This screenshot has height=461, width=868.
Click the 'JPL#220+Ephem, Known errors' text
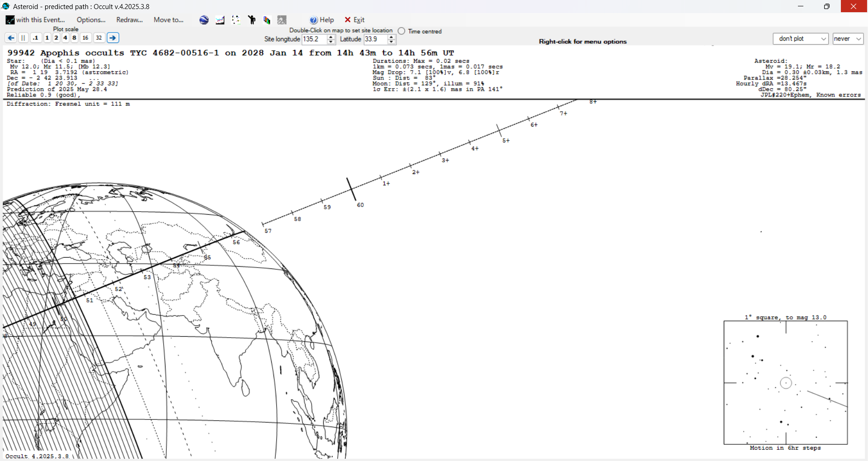811,95
